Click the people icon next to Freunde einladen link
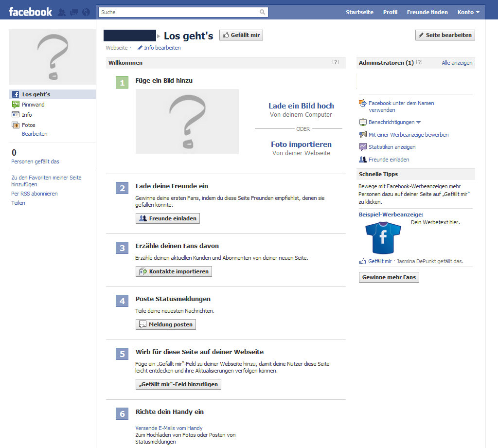The height and width of the screenshot is (448, 498). coord(363,160)
